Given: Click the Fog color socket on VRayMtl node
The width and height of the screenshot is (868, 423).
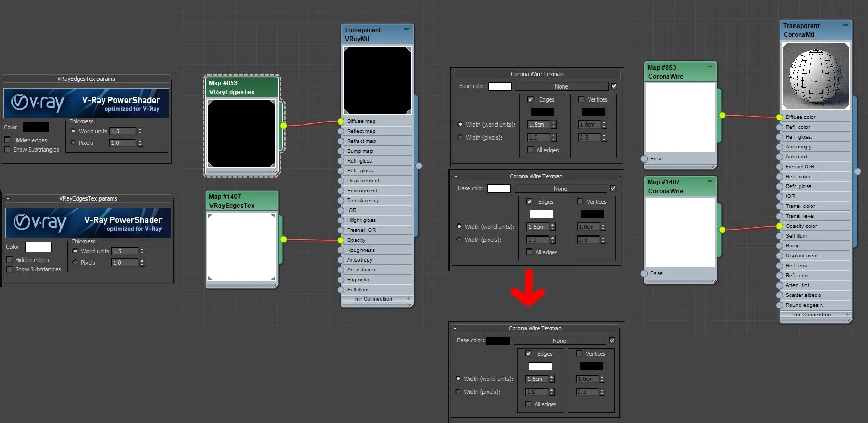Looking at the screenshot, I should point(341,280).
